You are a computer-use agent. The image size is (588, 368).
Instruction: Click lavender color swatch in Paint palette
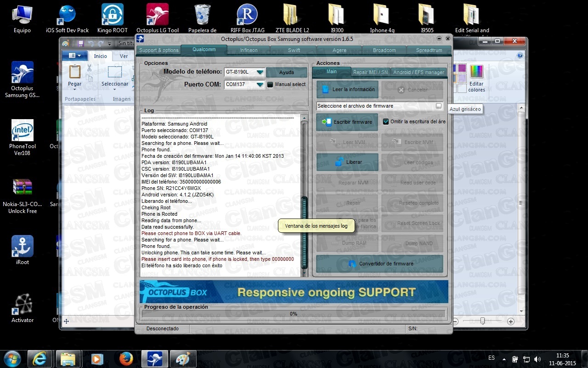click(462, 78)
